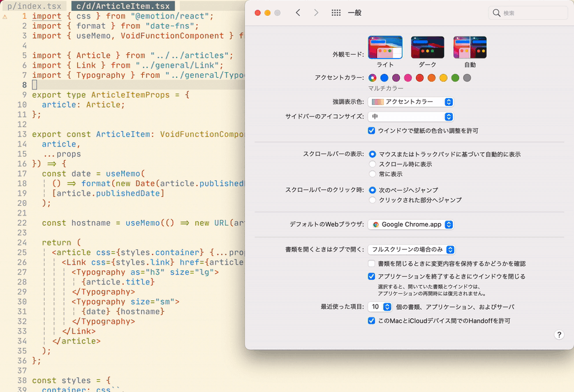574x392 pixels.
Task: Click the magnifier icon in search field
Action: pos(496,13)
